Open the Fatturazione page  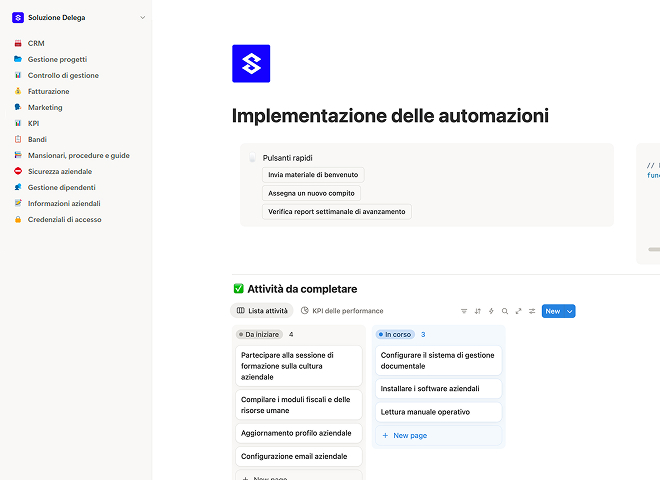click(x=48, y=91)
